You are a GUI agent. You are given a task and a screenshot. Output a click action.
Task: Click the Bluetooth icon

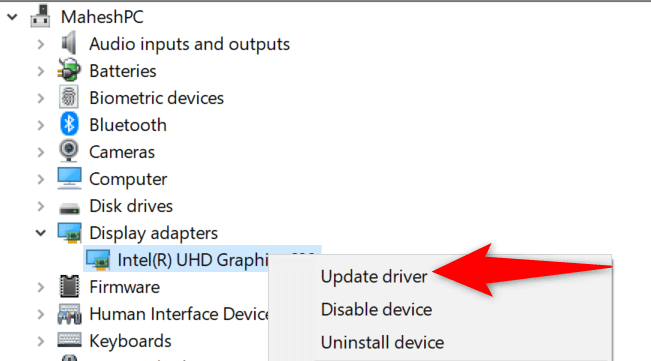69,124
